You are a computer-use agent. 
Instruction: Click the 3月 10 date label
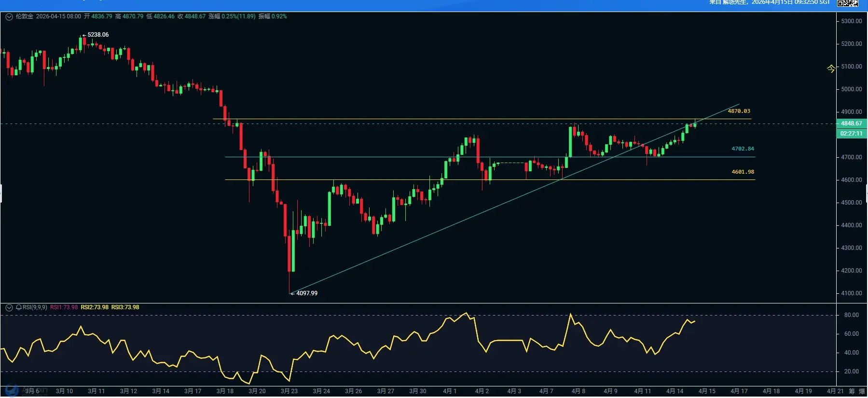[64, 391]
